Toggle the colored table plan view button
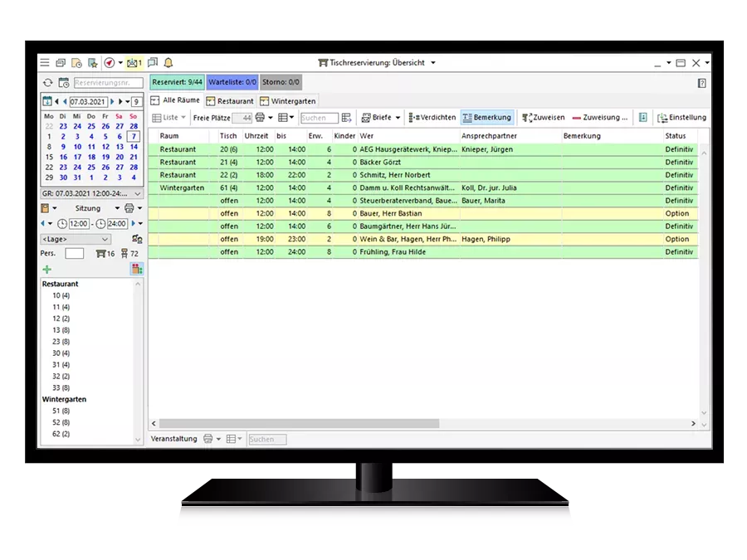 136,269
